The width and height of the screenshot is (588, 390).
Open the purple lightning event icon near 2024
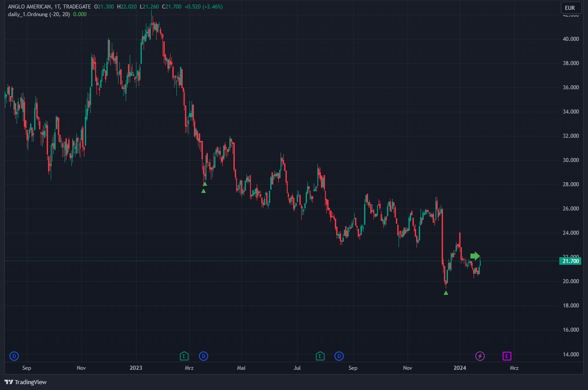click(x=480, y=356)
